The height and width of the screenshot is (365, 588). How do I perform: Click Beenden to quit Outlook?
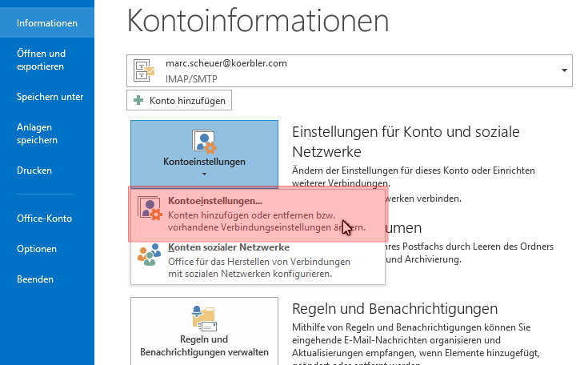click(x=35, y=279)
